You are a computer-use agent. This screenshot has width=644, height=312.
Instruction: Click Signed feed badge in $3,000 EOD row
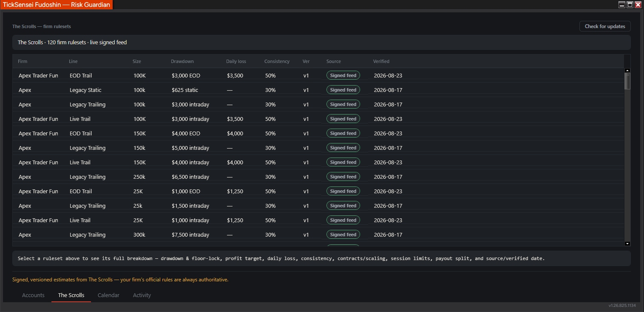pyautogui.click(x=343, y=75)
